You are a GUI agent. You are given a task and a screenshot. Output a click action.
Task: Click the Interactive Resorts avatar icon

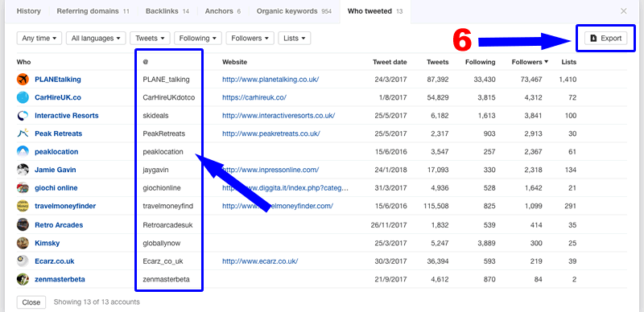click(x=23, y=115)
